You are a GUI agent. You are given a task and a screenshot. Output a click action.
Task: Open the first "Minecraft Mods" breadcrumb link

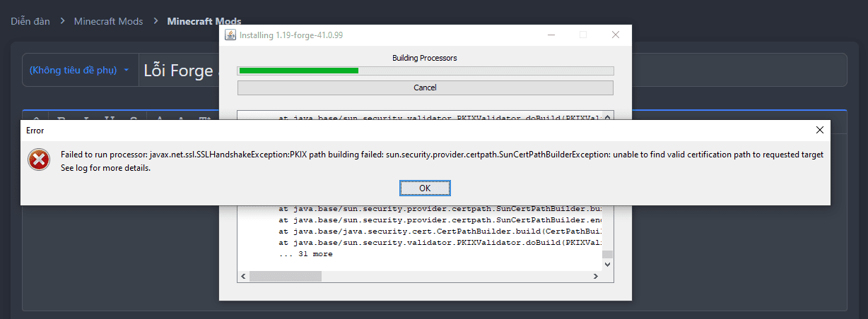pyautogui.click(x=108, y=21)
